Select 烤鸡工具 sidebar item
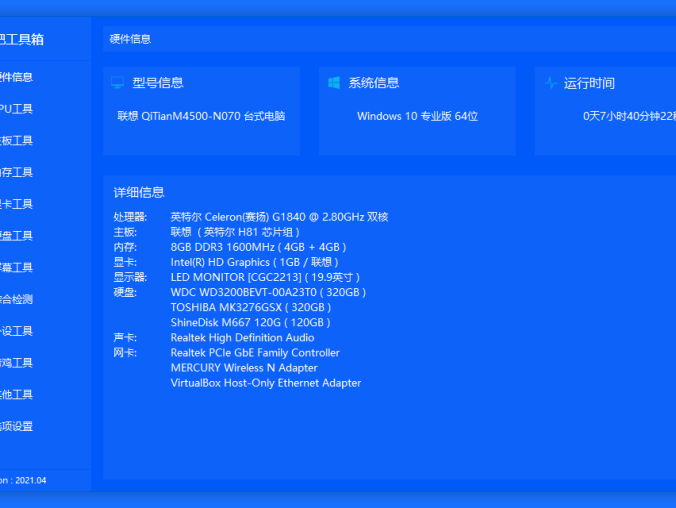Image resolution: width=676 pixels, height=508 pixels. 16,363
